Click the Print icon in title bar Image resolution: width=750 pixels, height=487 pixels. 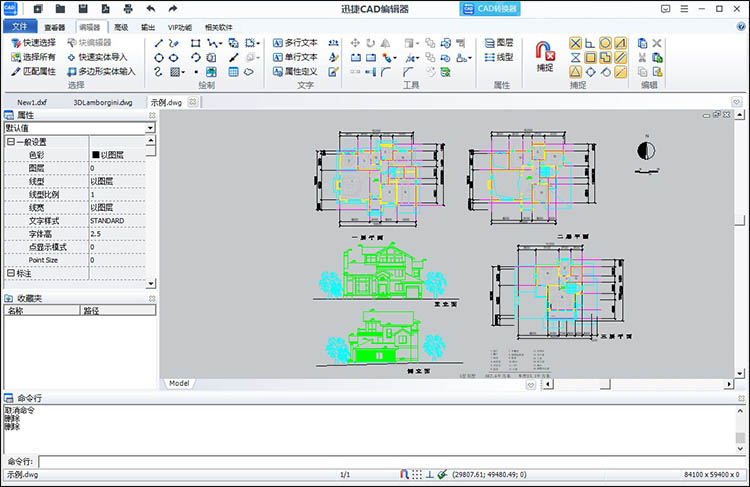click(x=128, y=9)
